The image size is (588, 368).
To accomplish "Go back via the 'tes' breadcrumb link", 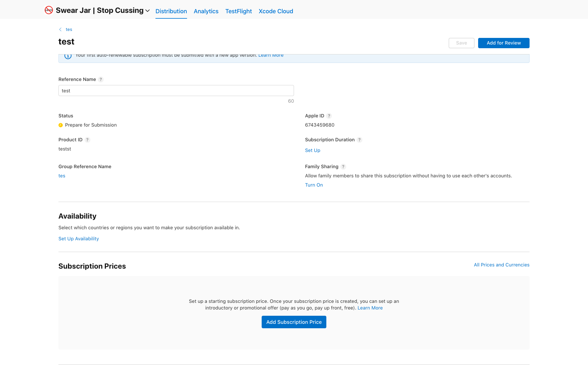I will click(69, 29).
